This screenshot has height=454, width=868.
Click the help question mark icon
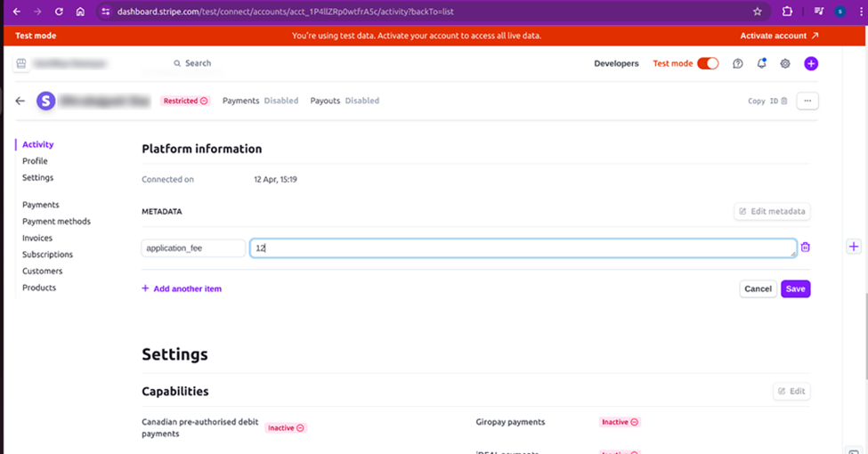click(738, 64)
